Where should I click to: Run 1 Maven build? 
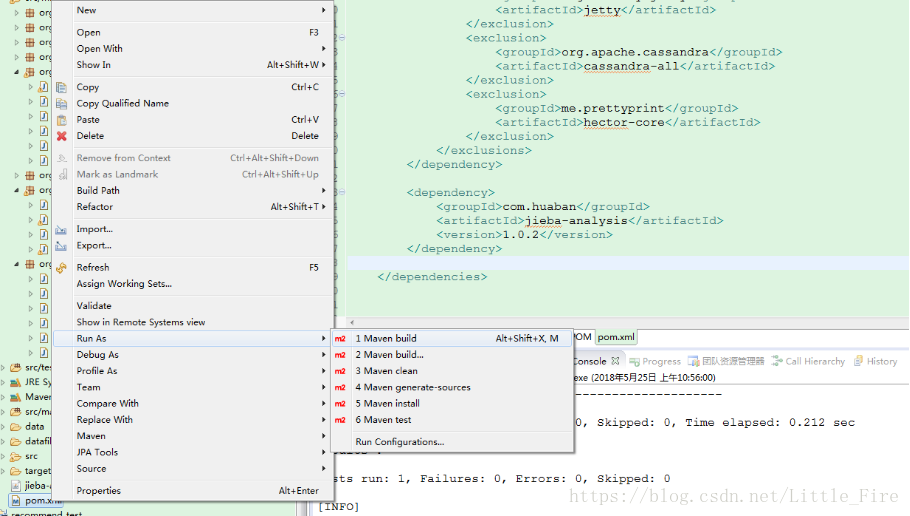(452, 338)
